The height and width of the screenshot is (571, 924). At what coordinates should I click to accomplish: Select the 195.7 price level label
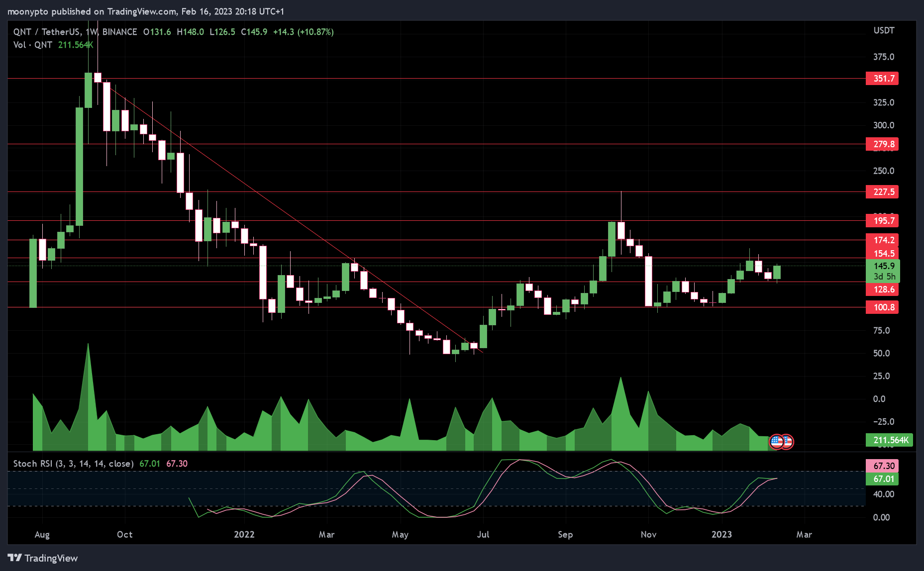(882, 221)
